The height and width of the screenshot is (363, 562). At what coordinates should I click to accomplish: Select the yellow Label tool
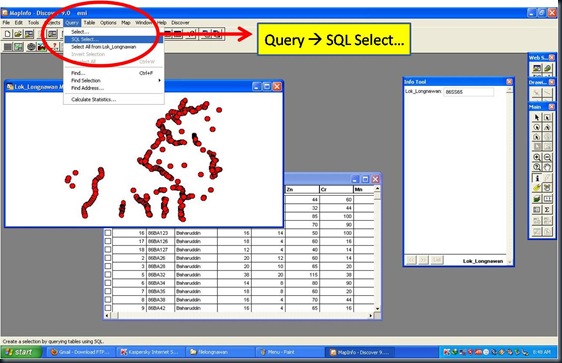click(537, 188)
